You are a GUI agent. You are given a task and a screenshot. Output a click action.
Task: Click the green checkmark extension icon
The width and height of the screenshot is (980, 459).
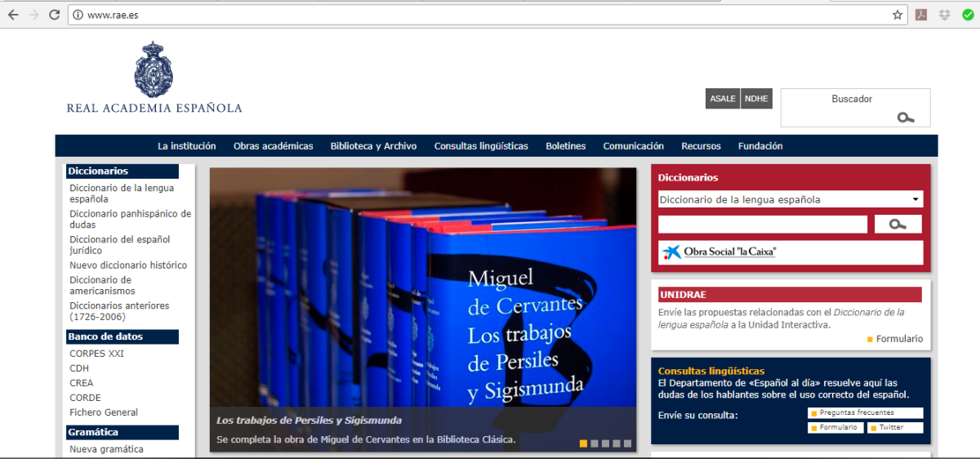pos(968,15)
